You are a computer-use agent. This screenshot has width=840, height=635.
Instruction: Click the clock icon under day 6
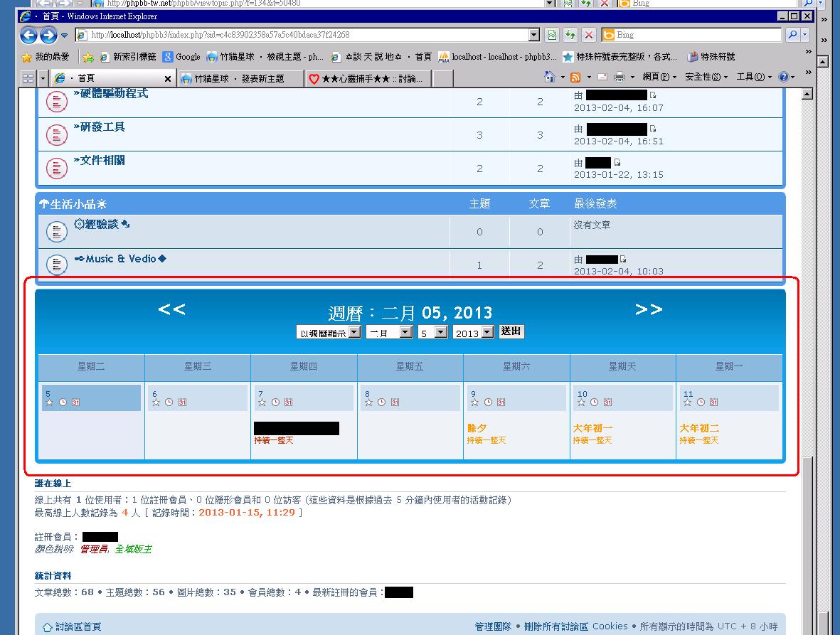click(x=169, y=402)
